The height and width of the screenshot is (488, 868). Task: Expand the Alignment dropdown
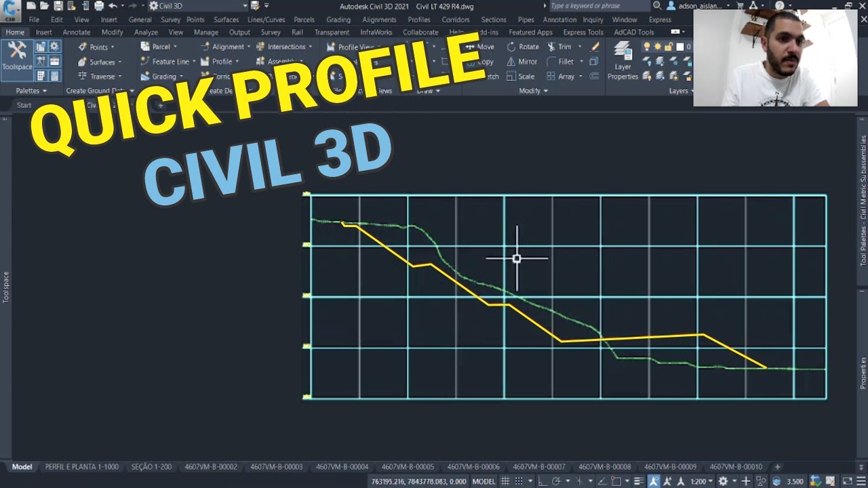tap(249, 47)
